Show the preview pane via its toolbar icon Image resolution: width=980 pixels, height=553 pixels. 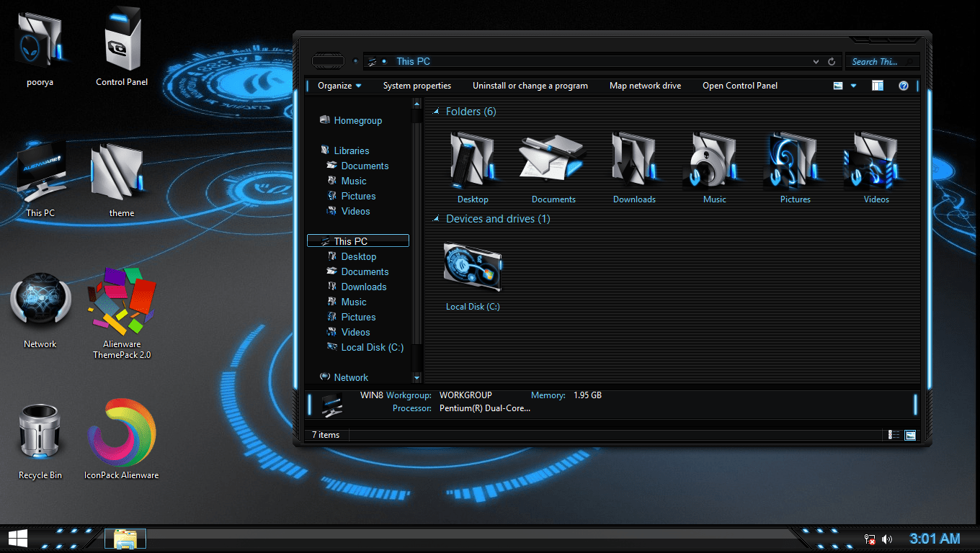(x=877, y=86)
